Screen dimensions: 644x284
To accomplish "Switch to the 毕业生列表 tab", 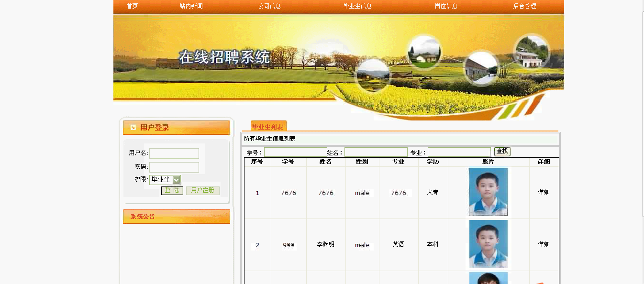I will (x=268, y=126).
